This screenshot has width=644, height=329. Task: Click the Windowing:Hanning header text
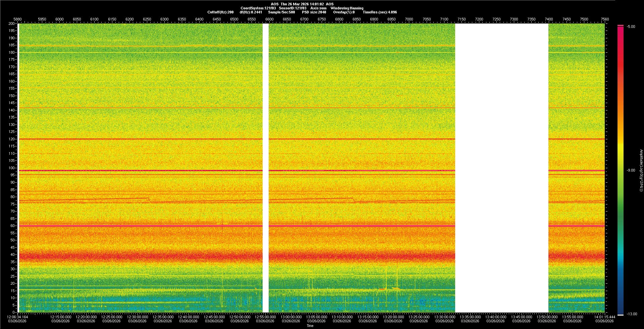pyautogui.click(x=347, y=8)
